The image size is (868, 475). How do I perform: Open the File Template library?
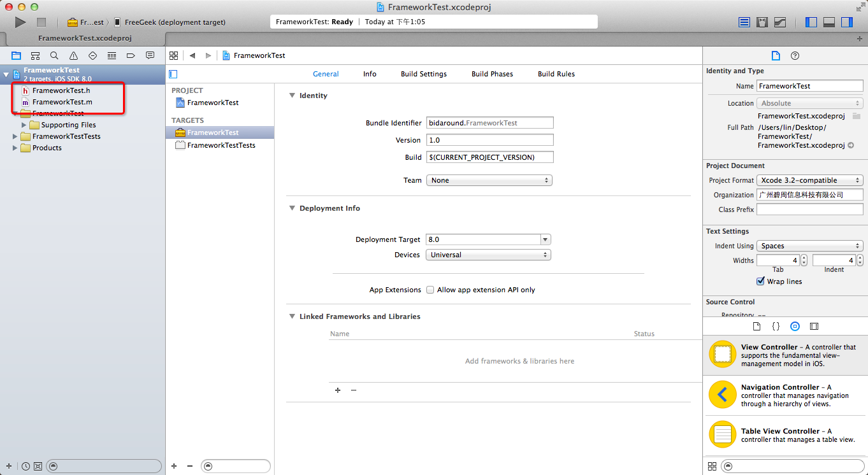[x=756, y=326]
